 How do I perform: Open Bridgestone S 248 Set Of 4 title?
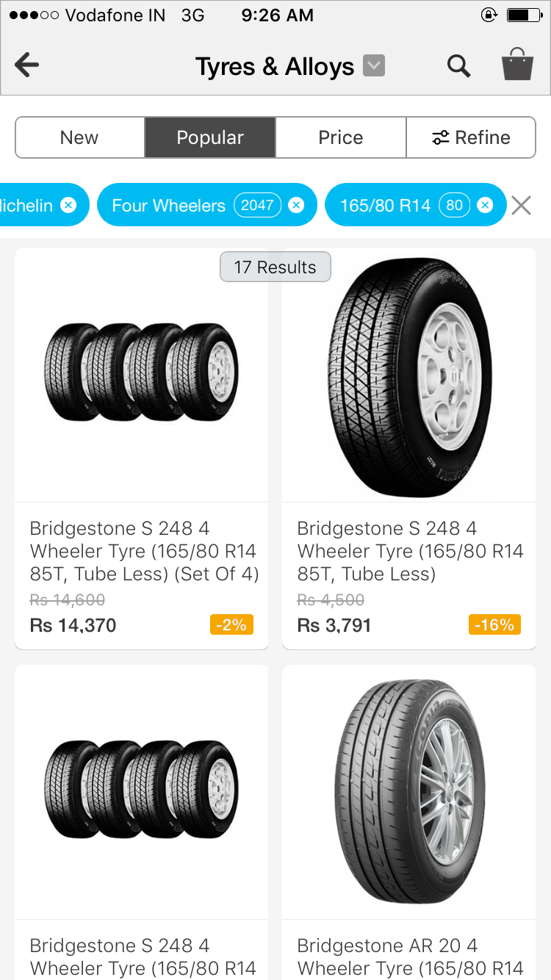click(x=144, y=551)
